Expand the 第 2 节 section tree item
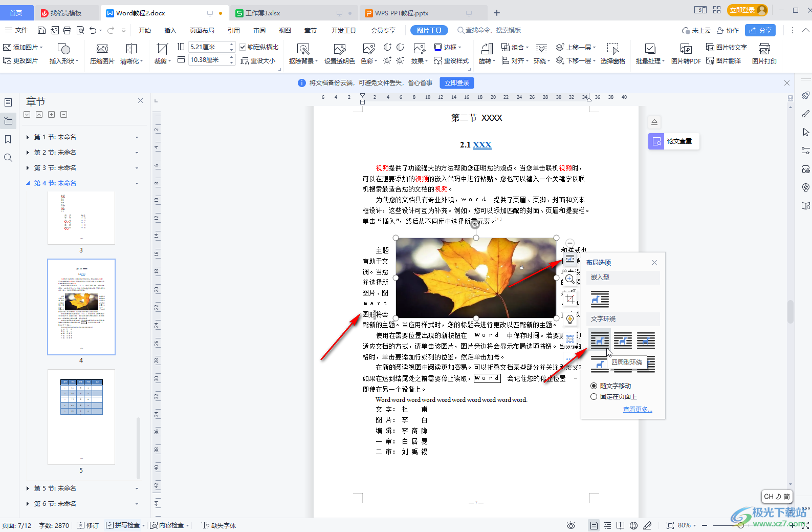The height and width of the screenshot is (532, 812). click(28, 153)
